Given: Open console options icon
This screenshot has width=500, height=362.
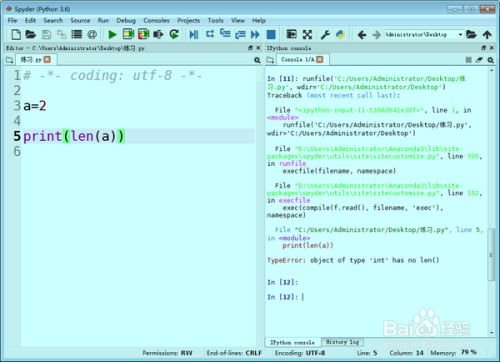Looking at the screenshot, I should [490, 60].
